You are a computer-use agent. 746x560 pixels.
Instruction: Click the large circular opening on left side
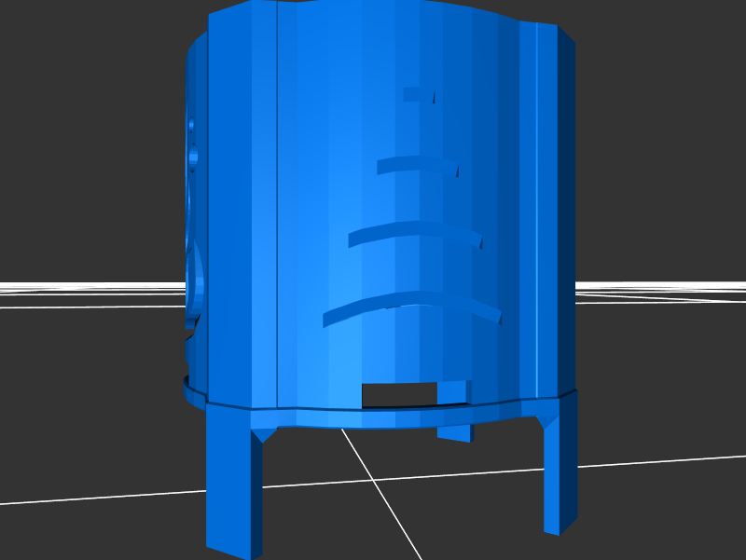point(197,280)
